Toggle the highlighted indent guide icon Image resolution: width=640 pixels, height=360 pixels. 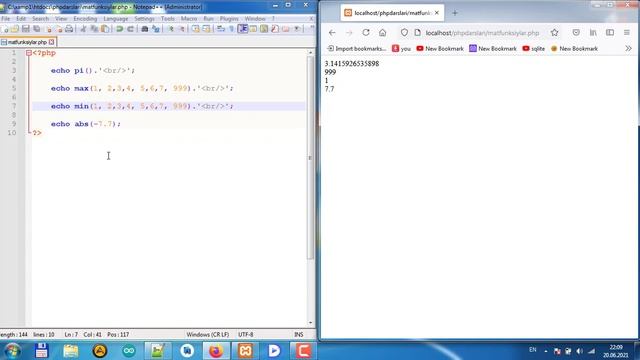coord(243,29)
